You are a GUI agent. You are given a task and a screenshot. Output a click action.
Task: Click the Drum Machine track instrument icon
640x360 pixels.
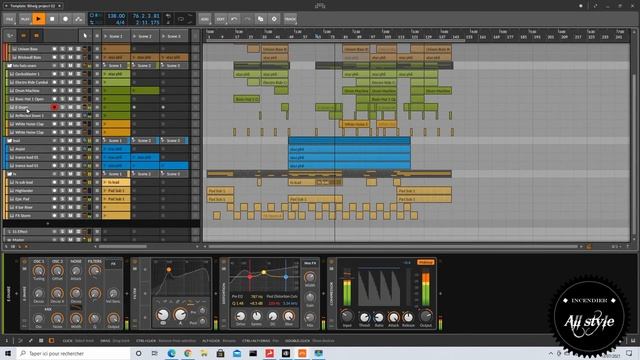coord(12,91)
